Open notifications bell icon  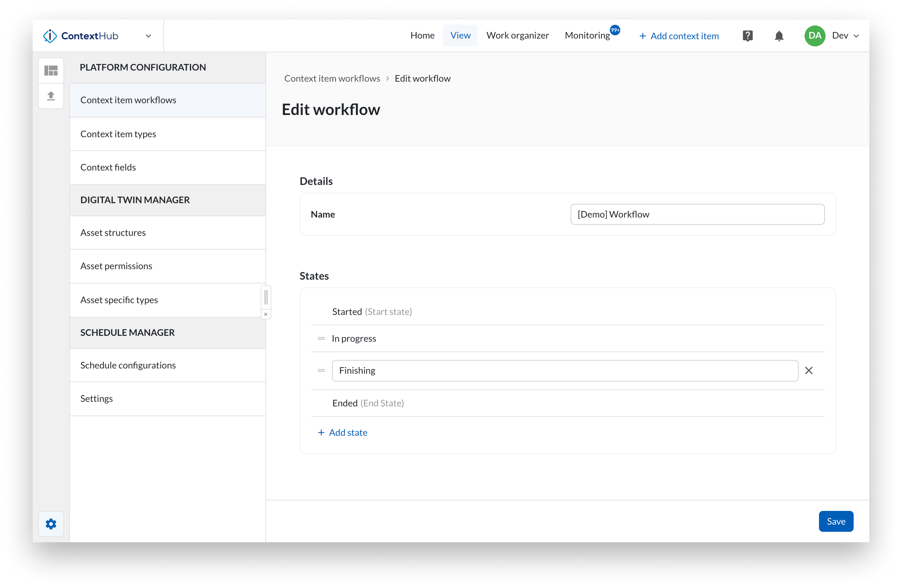[x=779, y=36]
